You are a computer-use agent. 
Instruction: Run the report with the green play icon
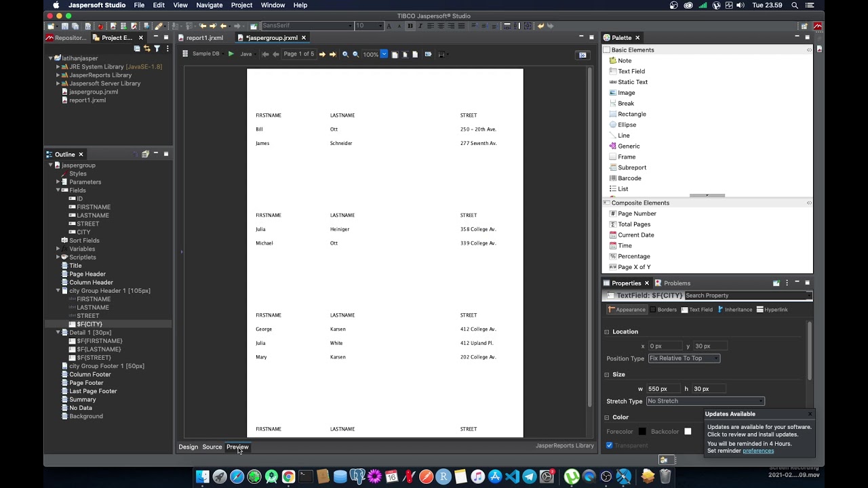click(x=231, y=54)
